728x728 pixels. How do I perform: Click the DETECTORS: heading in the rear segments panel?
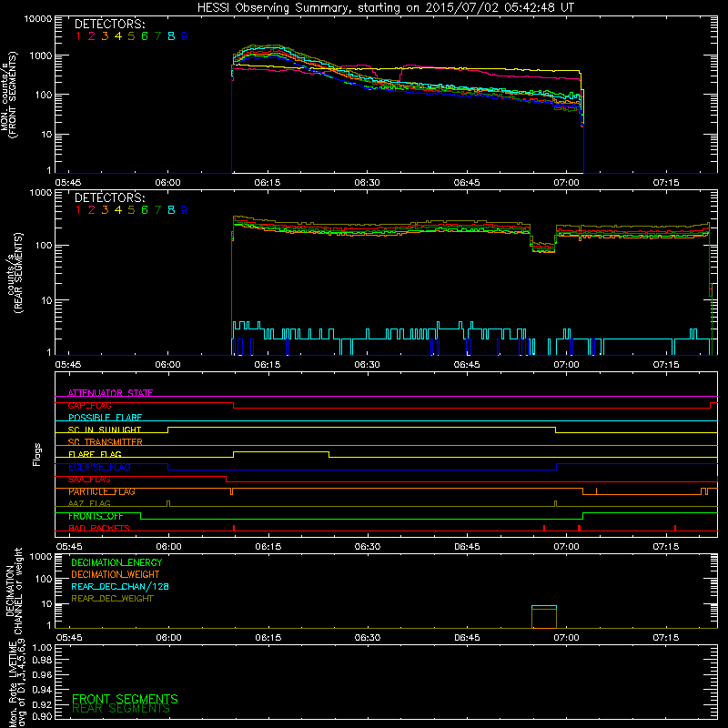tap(109, 198)
